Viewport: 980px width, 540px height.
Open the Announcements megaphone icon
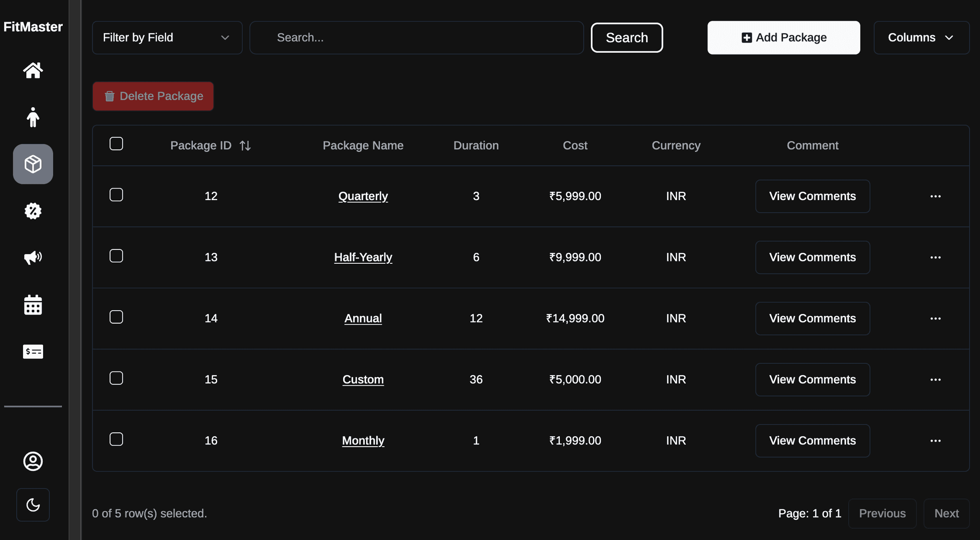[x=33, y=258]
